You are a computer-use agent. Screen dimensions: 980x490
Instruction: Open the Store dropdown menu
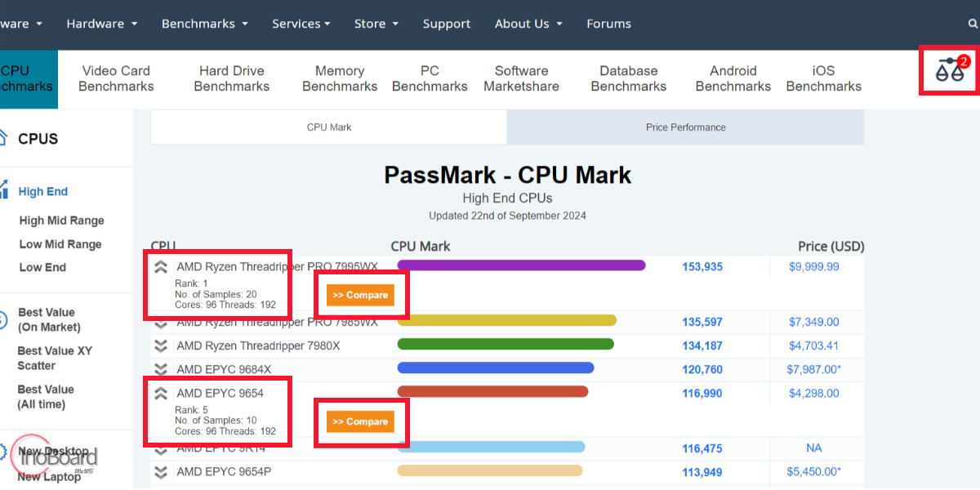tap(376, 24)
